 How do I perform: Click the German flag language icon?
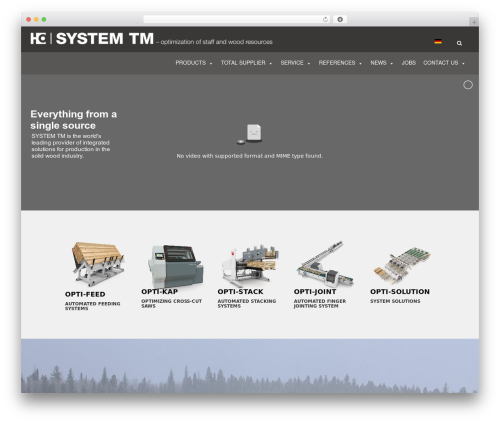pos(438,41)
